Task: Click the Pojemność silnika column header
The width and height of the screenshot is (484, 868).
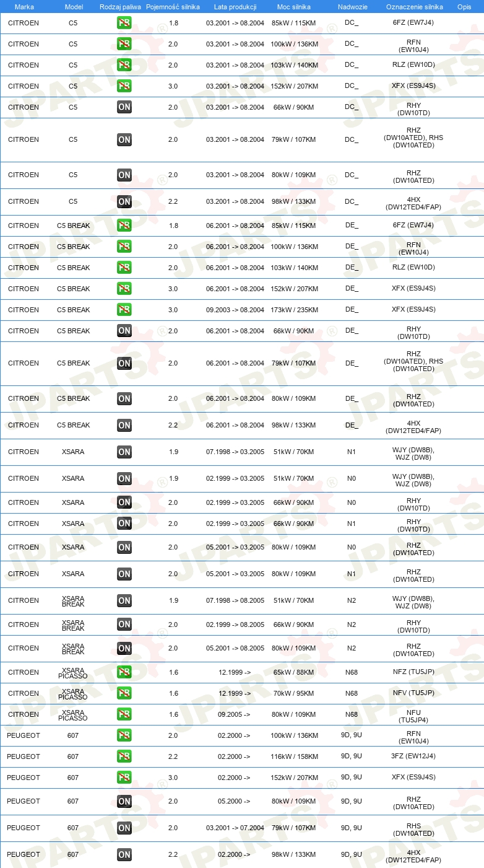Action: click(173, 7)
